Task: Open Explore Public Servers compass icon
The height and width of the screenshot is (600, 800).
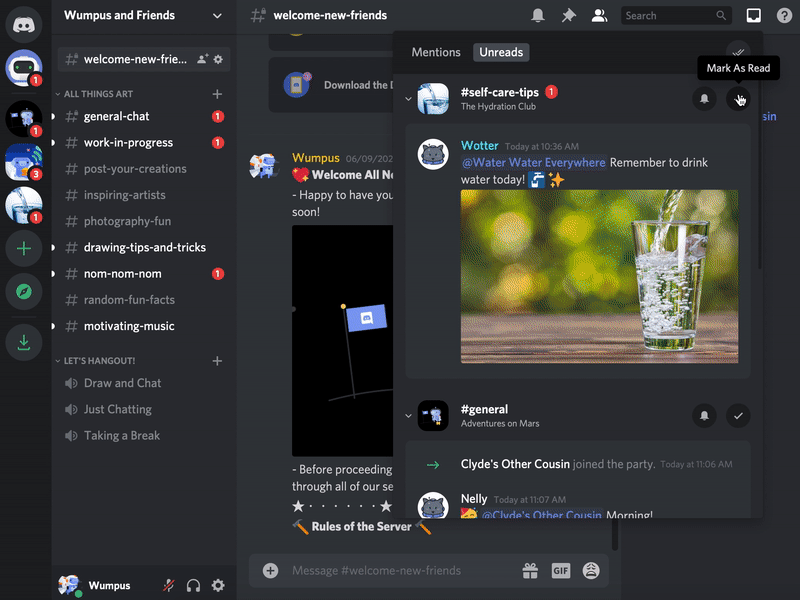Action: pos(23,291)
